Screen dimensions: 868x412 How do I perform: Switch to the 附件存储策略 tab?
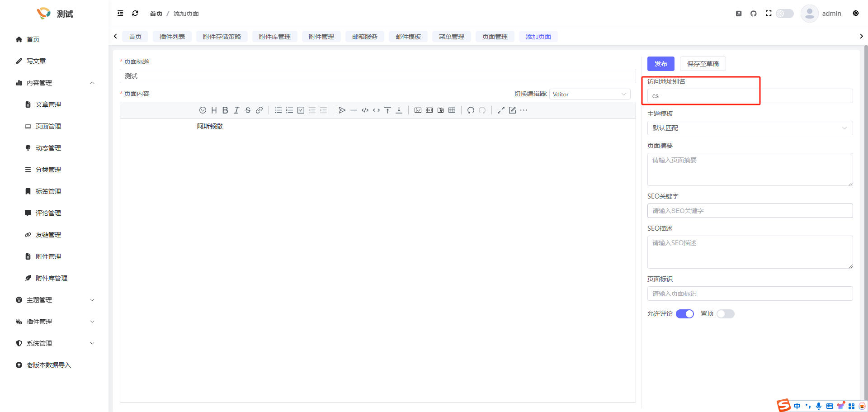click(222, 37)
